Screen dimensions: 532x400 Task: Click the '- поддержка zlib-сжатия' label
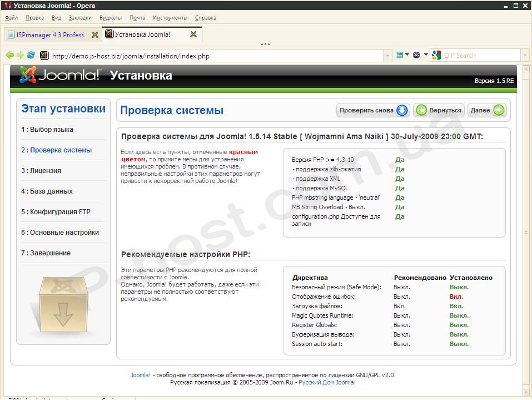point(326,169)
